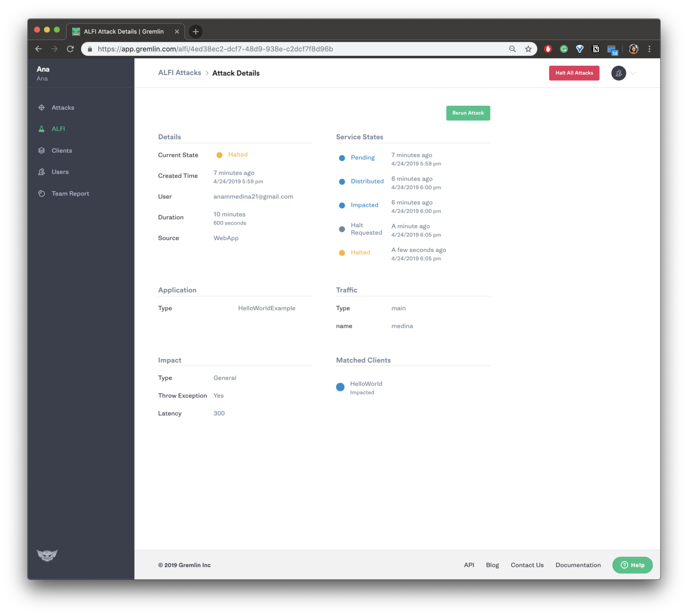The height and width of the screenshot is (616, 688).
Task: Click the zoom magnifier icon in address bar
Action: point(513,49)
